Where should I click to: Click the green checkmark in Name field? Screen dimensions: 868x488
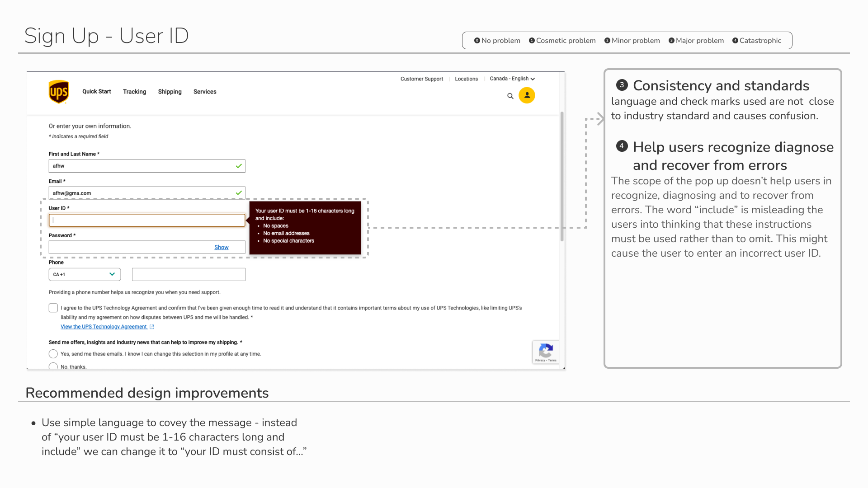click(x=239, y=166)
